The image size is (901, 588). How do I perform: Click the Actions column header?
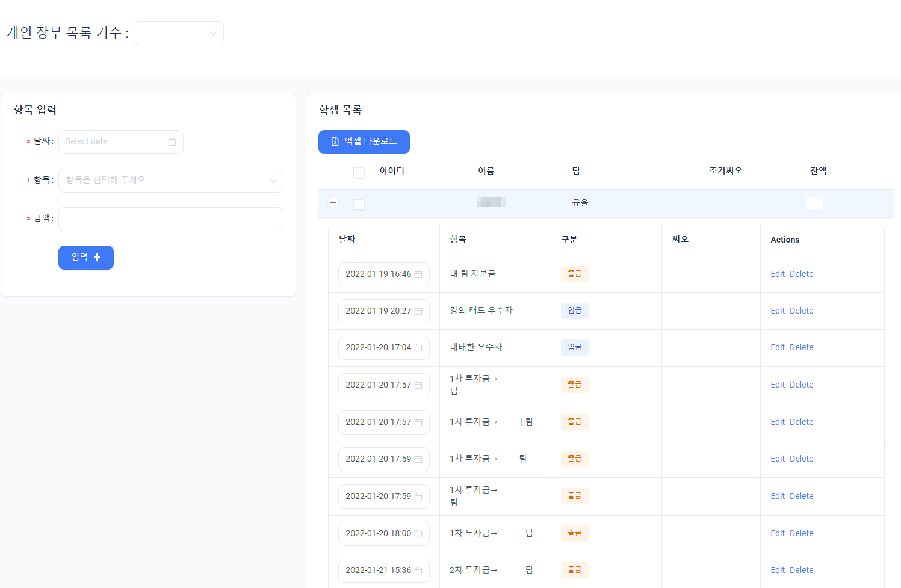tap(785, 240)
